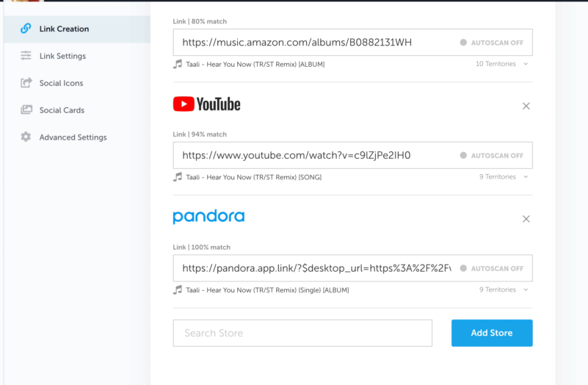Click music note icon beside Amazon album title

(178, 64)
